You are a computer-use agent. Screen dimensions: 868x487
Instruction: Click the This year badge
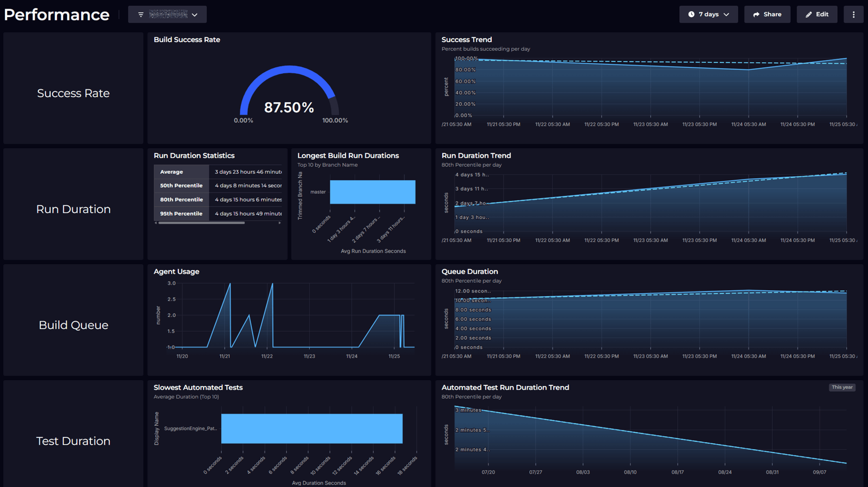click(x=841, y=387)
